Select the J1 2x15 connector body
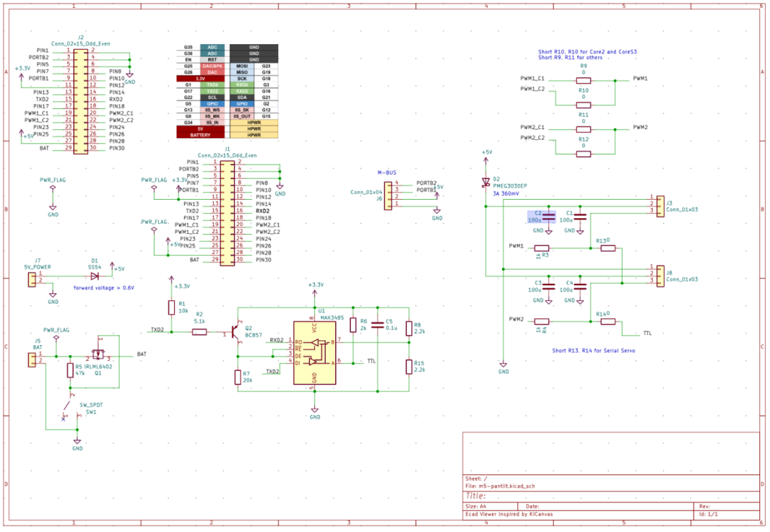The width and height of the screenshot is (770, 532). (227, 213)
